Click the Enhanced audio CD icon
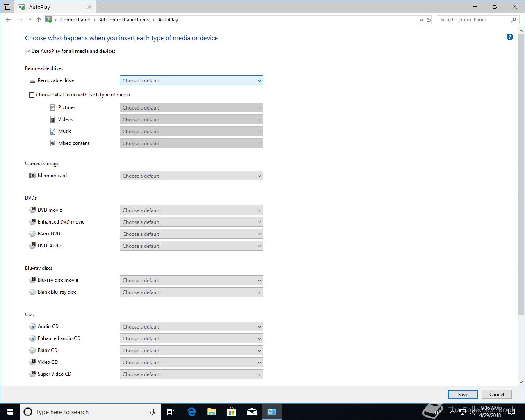 coord(32,338)
